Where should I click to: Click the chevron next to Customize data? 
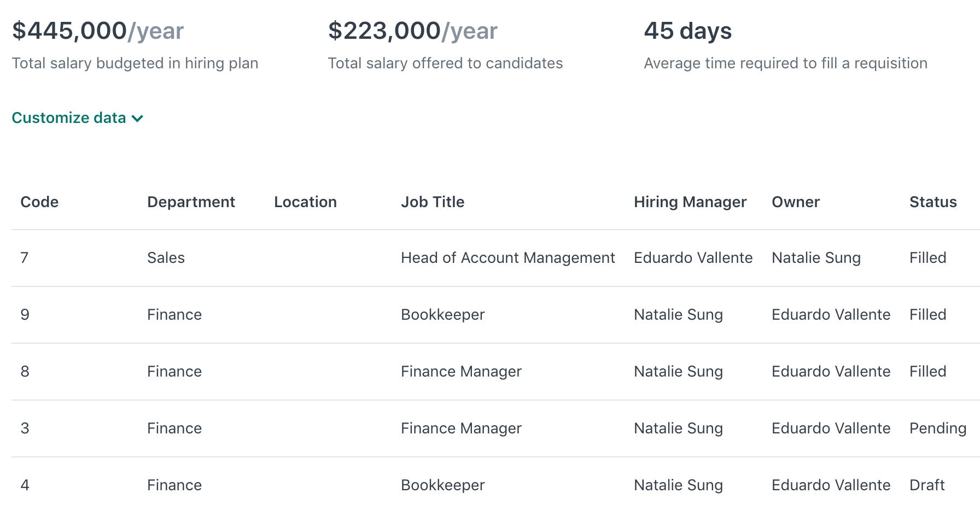[x=137, y=118]
